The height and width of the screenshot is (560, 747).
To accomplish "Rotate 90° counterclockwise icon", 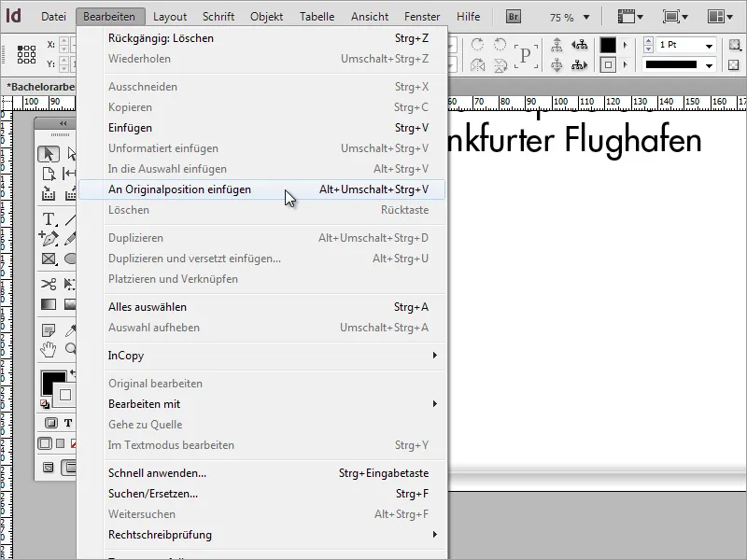I will 500,44.
